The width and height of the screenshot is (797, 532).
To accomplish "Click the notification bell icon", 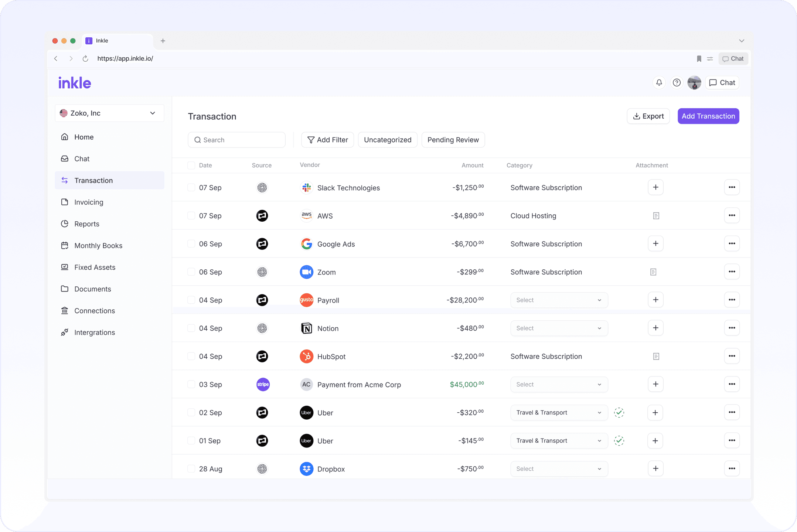I will [x=659, y=82].
